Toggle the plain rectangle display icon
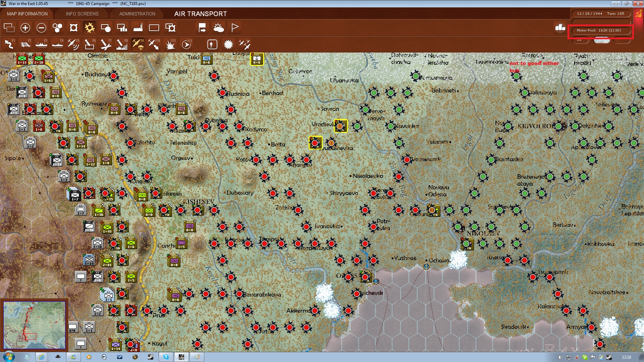The height and width of the screenshot is (362, 644). (x=154, y=28)
